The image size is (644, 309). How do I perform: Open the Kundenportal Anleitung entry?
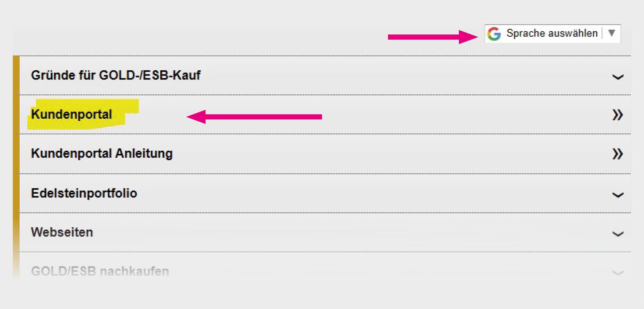click(101, 153)
